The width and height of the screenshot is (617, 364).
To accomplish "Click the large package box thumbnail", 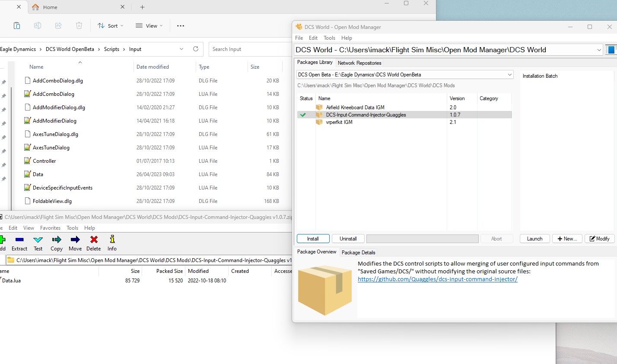I will (325, 290).
